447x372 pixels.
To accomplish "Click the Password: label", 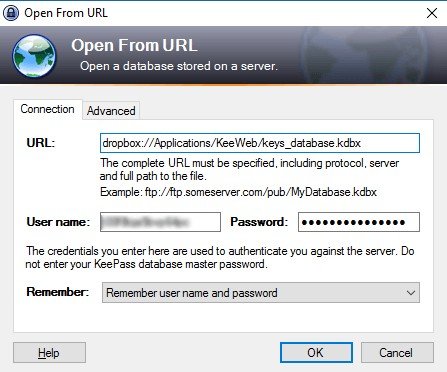I will tap(259, 222).
